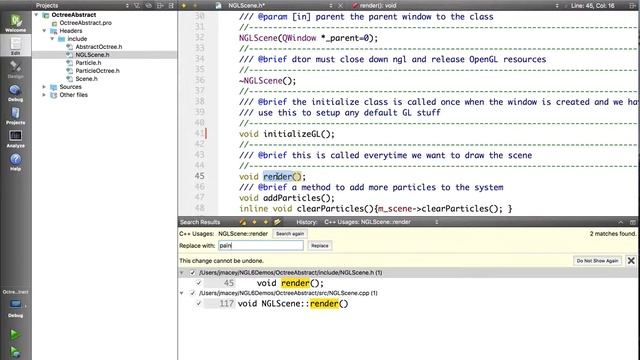Screen dimensions: 640x360
Task: Close the Projects sidebar pane
Action: (171, 5)
